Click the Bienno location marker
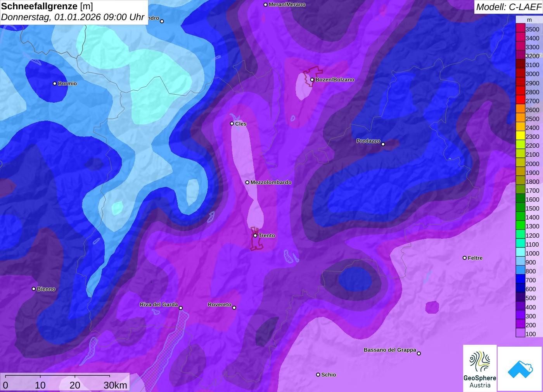Image resolution: width=543 pixels, height=392 pixels. (x=34, y=289)
